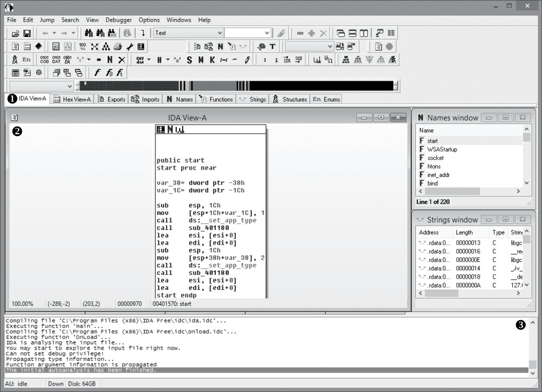Click the calculator icon
Screen dimensions: 542x392
[15, 72]
